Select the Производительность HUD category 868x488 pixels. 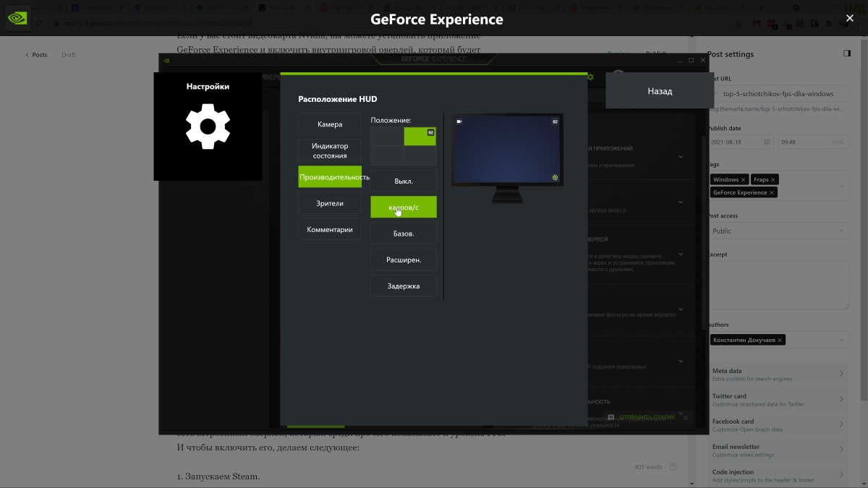[330, 177]
